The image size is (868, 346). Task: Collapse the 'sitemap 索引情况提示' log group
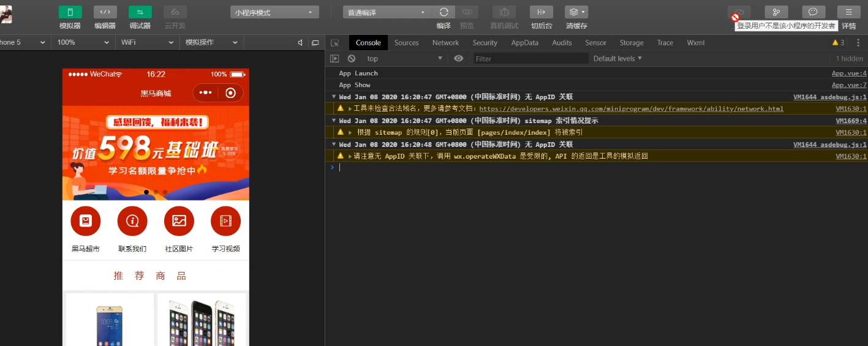pos(334,121)
